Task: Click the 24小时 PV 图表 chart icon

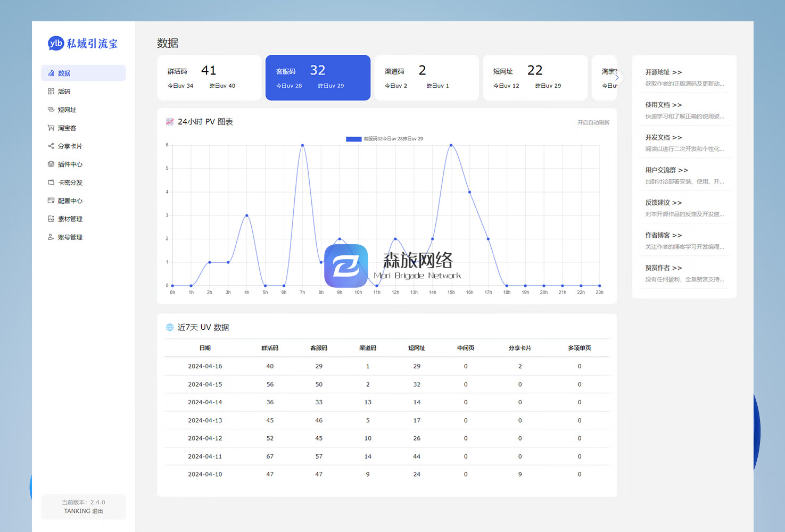Action: 170,122
